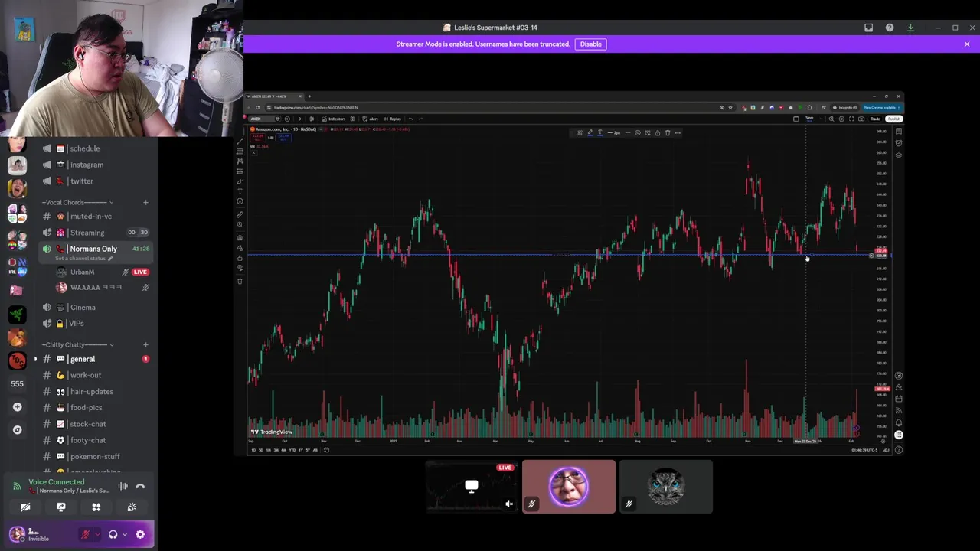The width and height of the screenshot is (980, 551).
Task: Click Trade button in streamed TradingView
Action: point(875,119)
